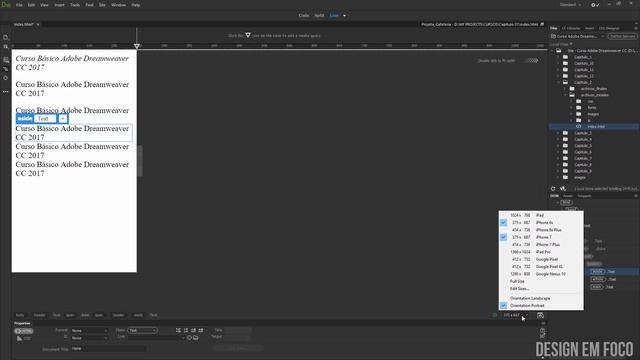
Task: Expand the archivos_finales folder
Action: click(x=565, y=89)
